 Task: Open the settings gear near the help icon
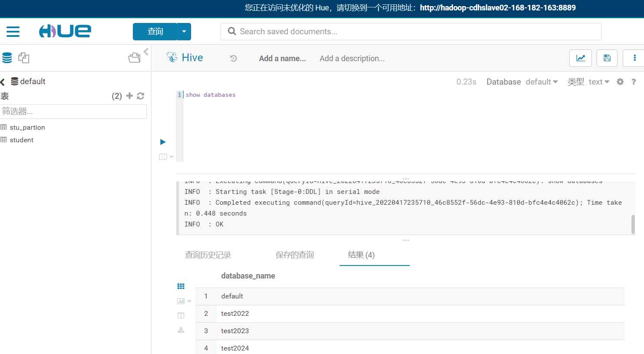pyautogui.click(x=620, y=82)
